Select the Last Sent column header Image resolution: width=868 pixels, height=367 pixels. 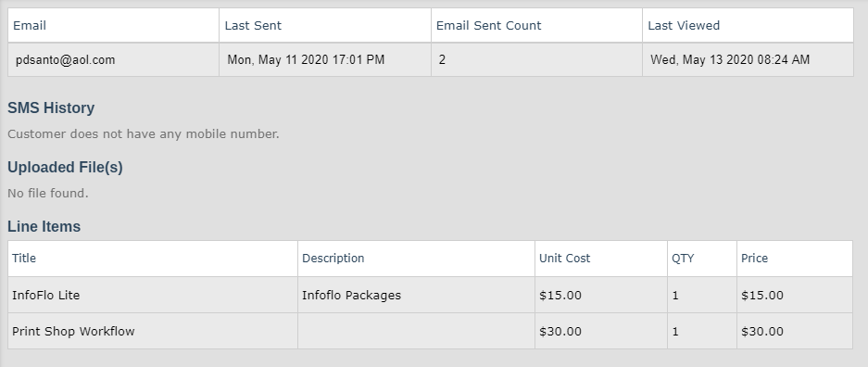coord(253,25)
